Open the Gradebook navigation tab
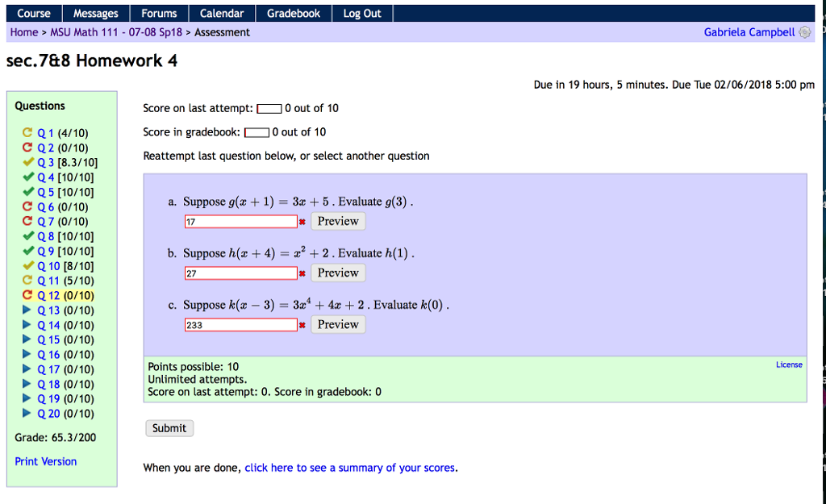The height and width of the screenshot is (504, 826). tap(293, 13)
